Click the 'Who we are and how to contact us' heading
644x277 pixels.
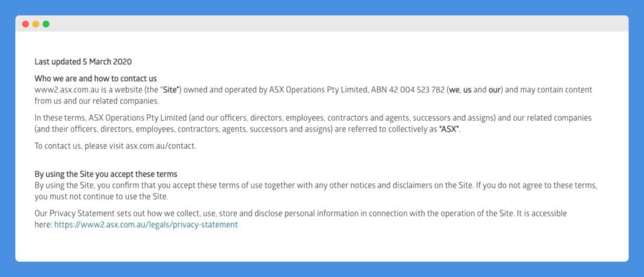[96, 79]
